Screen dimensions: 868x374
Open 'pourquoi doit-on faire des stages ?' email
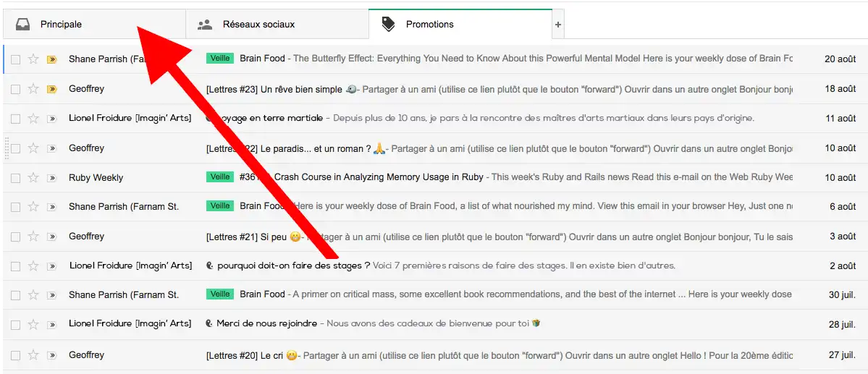click(293, 265)
